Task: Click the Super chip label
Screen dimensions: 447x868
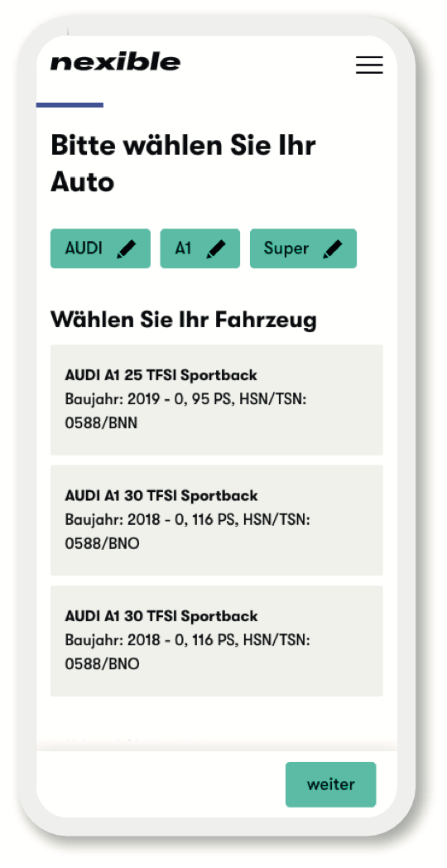Action: [x=286, y=248]
